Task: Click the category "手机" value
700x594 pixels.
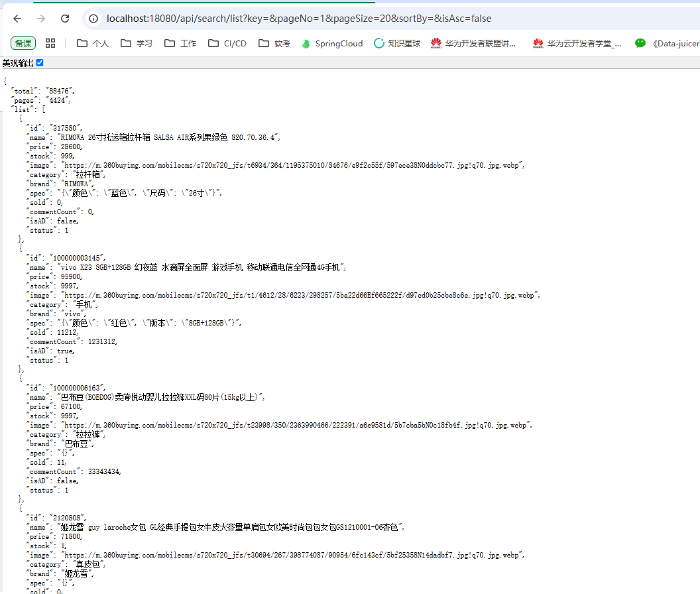Action: click(86, 304)
